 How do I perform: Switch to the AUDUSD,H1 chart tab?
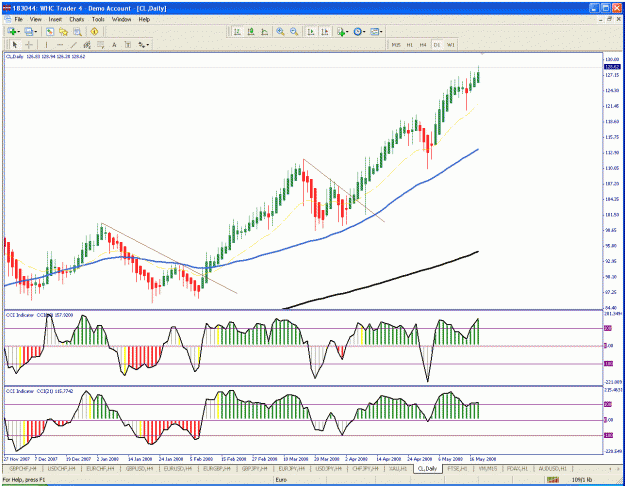552,468
